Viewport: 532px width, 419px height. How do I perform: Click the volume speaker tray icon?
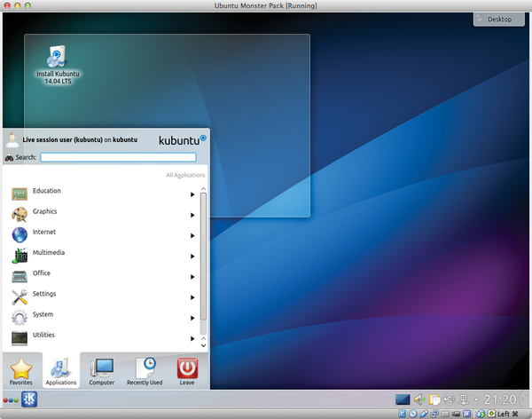click(x=419, y=399)
